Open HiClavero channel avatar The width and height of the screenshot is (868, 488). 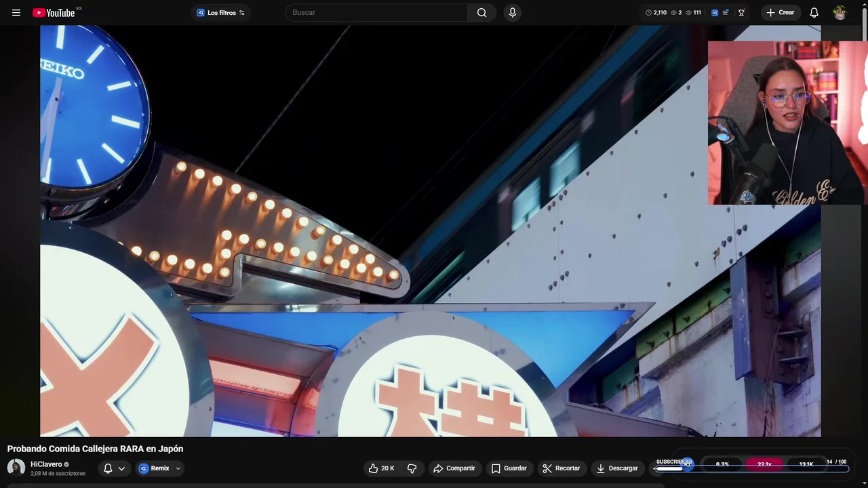(16, 468)
